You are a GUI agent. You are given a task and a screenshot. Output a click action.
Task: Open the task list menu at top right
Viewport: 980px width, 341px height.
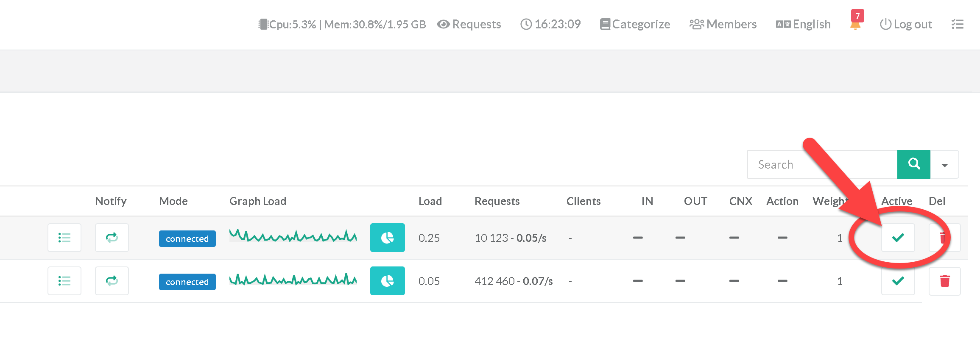[957, 24]
